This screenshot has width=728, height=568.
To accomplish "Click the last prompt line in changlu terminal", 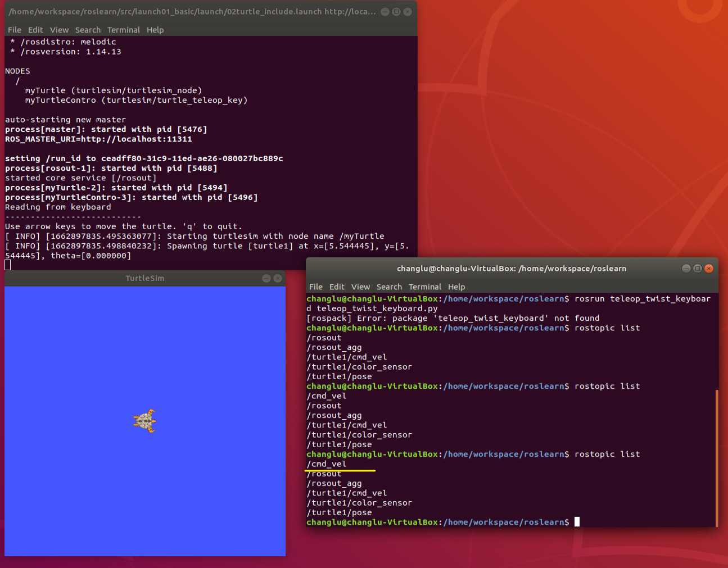I will (443, 522).
